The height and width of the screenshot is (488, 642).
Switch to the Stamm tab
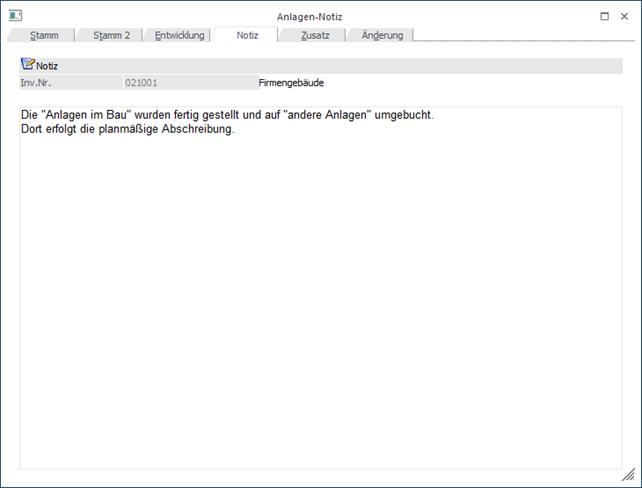pos(44,35)
